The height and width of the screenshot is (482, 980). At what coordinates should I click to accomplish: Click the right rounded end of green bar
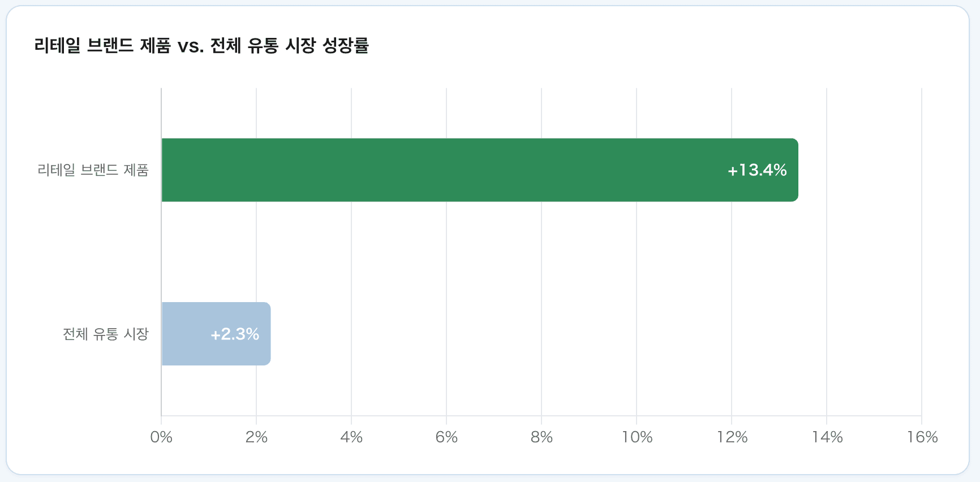point(794,170)
